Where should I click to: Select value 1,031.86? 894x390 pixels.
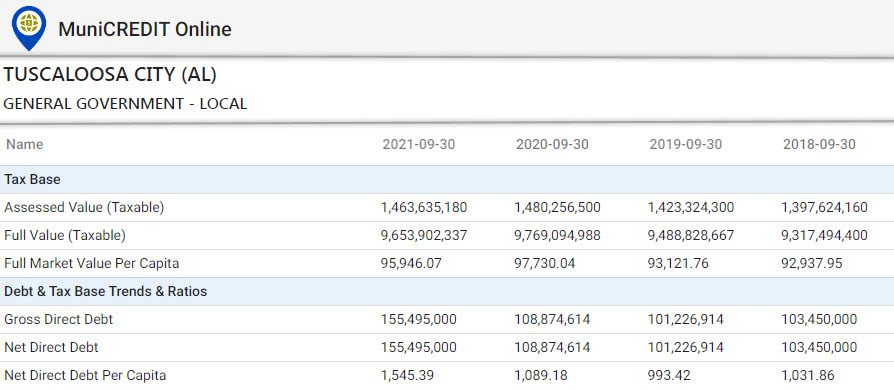(x=807, y=375)
